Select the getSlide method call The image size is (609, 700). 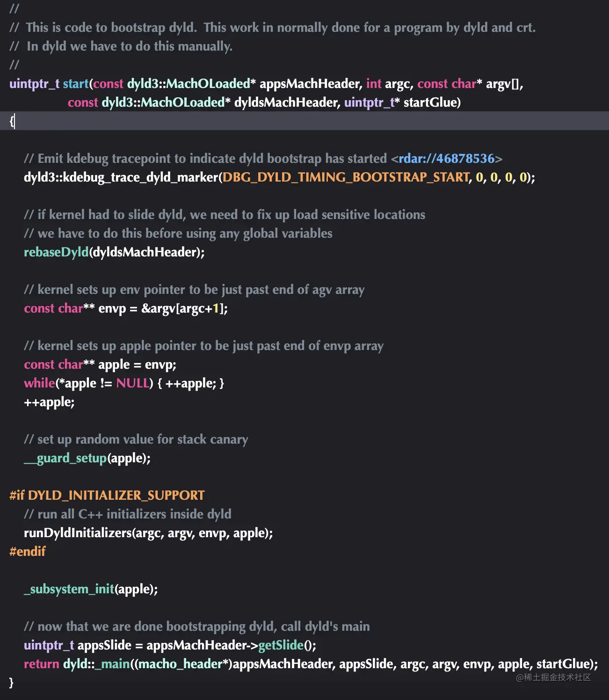coord(281,645)
